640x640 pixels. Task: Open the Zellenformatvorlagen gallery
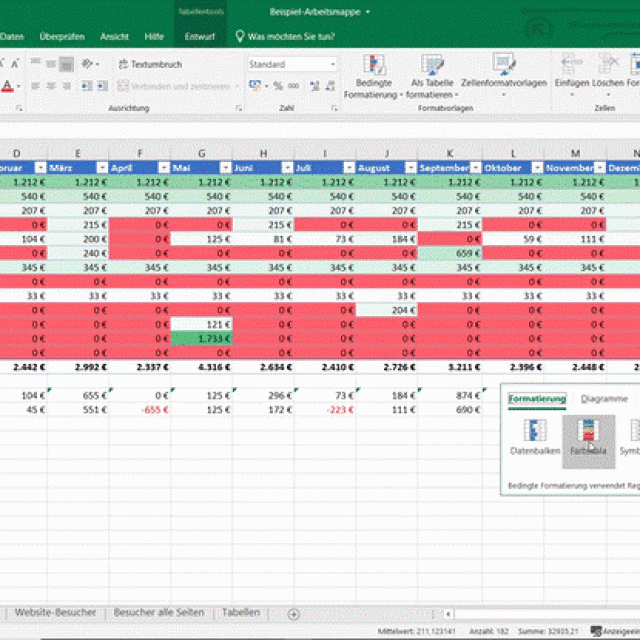(504, 78)
